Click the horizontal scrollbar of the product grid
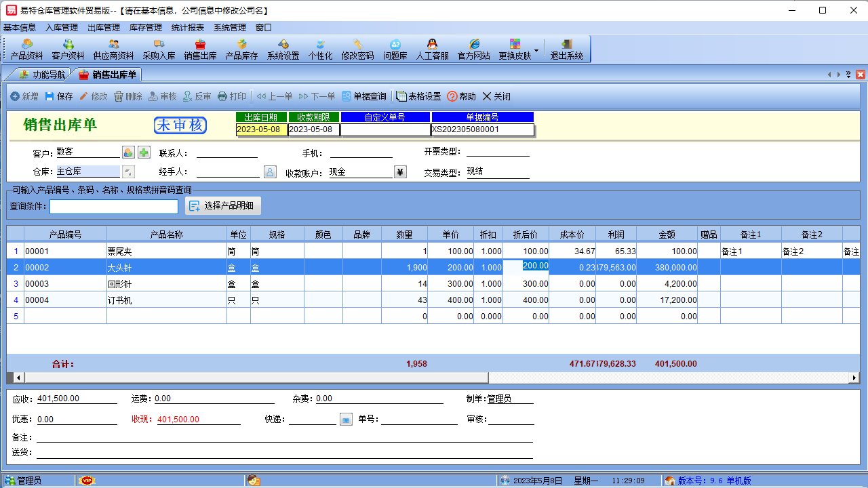This screenshot has height=488, width=868. tap(610, 378)
